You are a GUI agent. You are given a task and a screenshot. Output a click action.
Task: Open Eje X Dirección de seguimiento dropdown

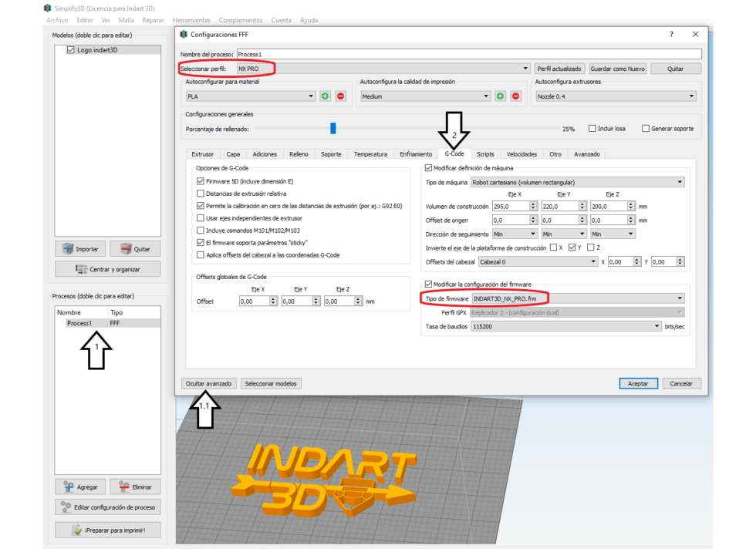click(x=515, y=234)
